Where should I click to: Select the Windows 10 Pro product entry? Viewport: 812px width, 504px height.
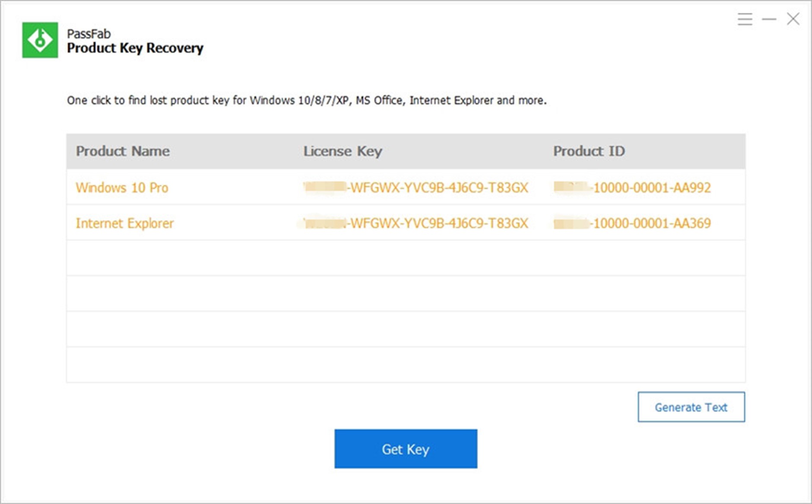pyautogui.click(x=122, y=188)
